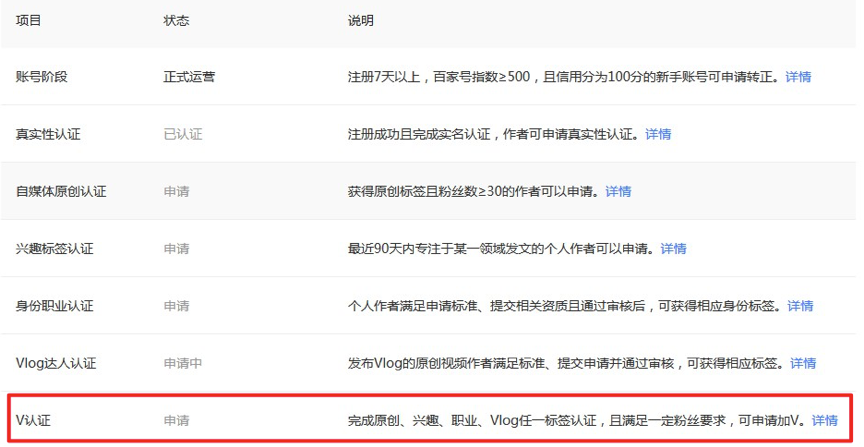Click the 说明 column header
The width and height of the screenshot is (864, 447).
click(360, 20)
